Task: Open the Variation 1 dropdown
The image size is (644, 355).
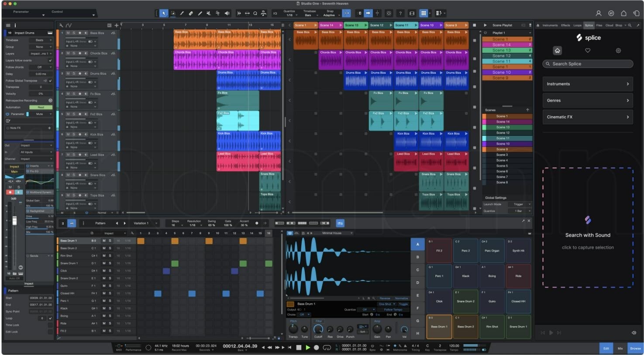Action: click(x=145, y=223)
